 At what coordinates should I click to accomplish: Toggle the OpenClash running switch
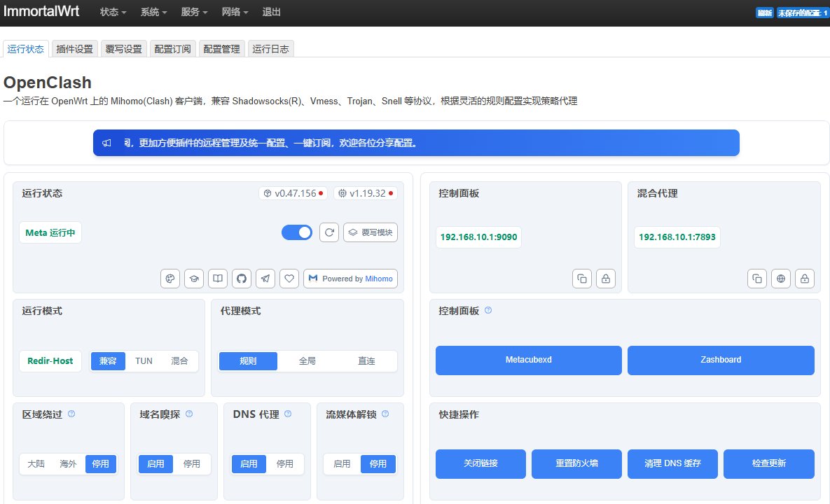coord(297,232)
